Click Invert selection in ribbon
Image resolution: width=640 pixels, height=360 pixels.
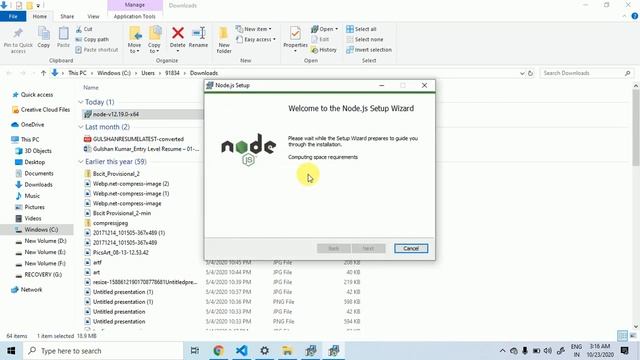click(369, 50)
